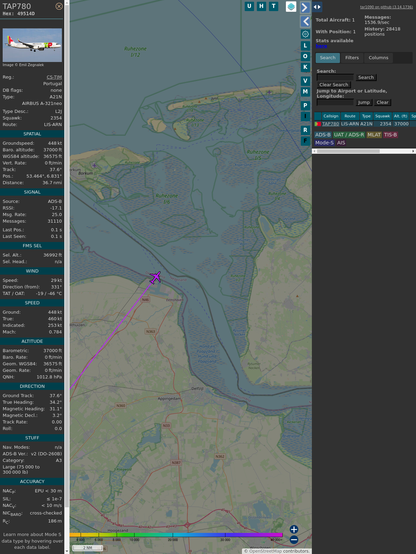Viewport: 416px width, 554px height.
Task: Click the ACCURACY section header
Action: click(32, 481)
